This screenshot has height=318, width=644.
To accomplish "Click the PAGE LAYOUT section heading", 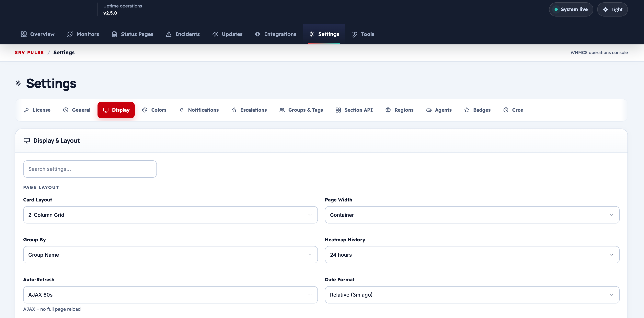I will click(41, 187).
